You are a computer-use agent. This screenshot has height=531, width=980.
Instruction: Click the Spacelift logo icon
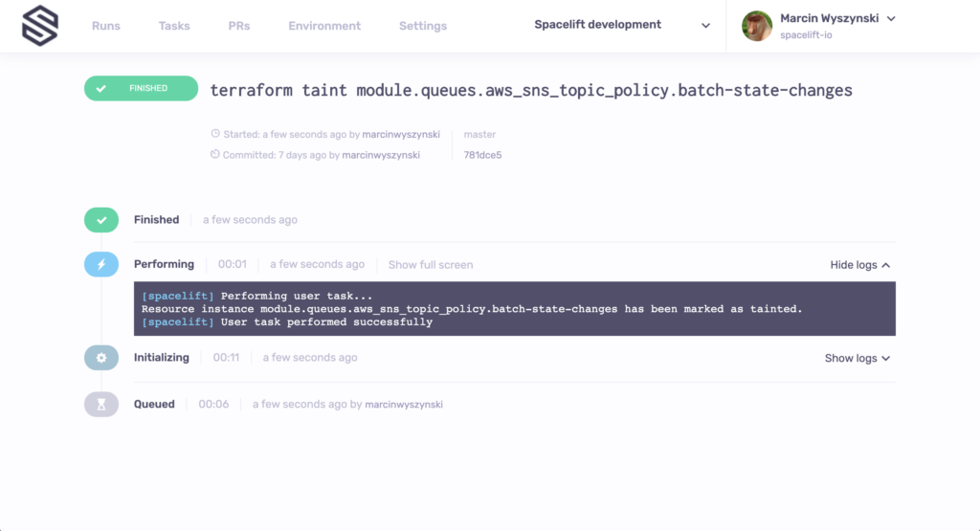(40, 26)
